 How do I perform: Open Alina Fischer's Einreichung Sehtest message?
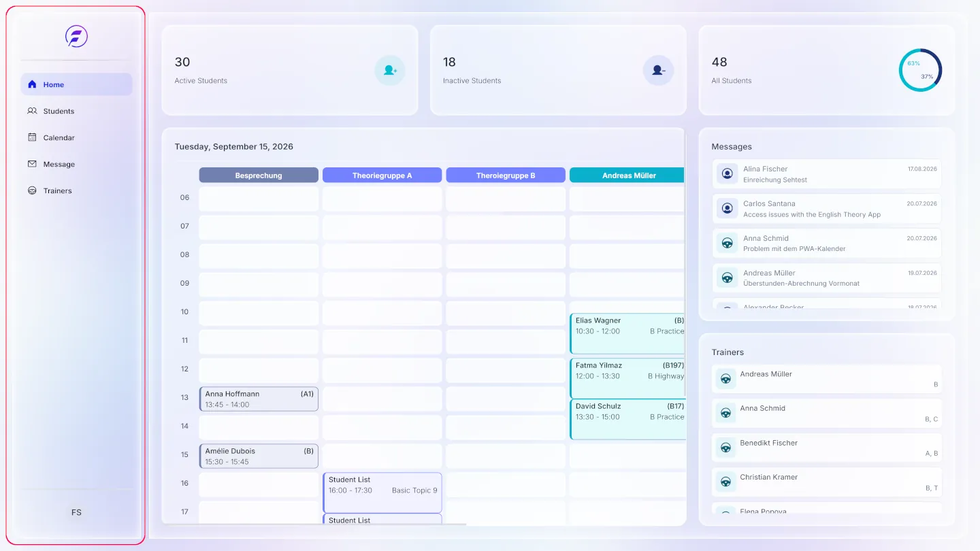(x=826, y=174)
